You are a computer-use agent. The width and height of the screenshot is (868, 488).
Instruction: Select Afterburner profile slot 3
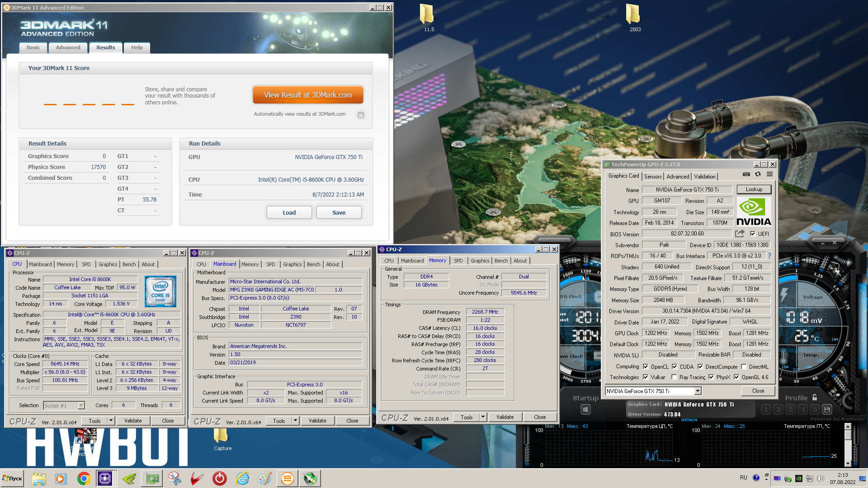[790, 409]
